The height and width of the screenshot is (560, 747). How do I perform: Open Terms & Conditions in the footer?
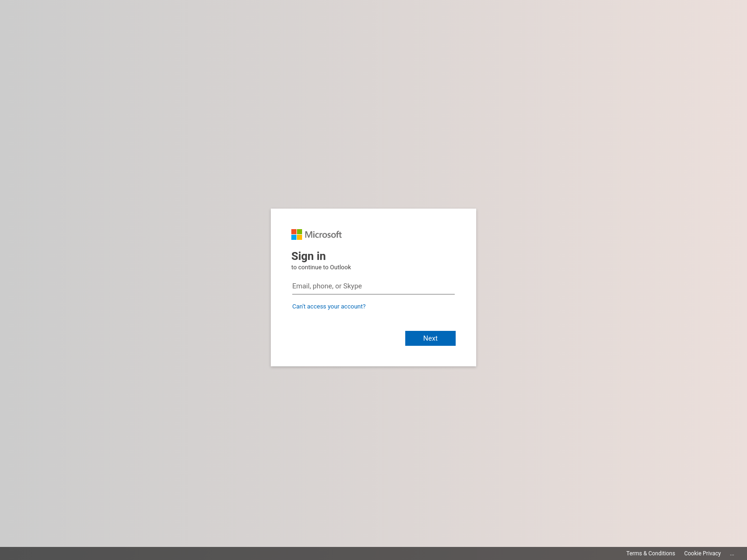(x=650, y=553)
